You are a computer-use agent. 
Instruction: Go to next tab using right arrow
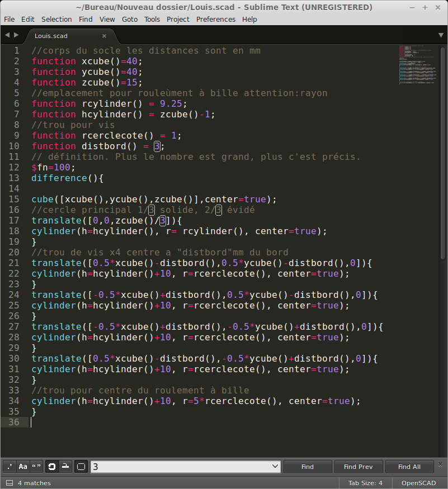[x=16, y=35]
